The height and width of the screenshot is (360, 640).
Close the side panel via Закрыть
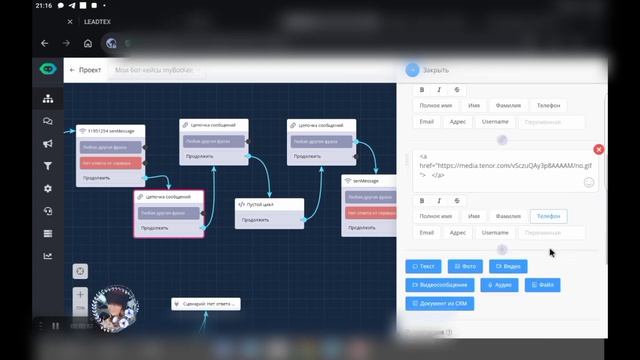coord(436,70)
